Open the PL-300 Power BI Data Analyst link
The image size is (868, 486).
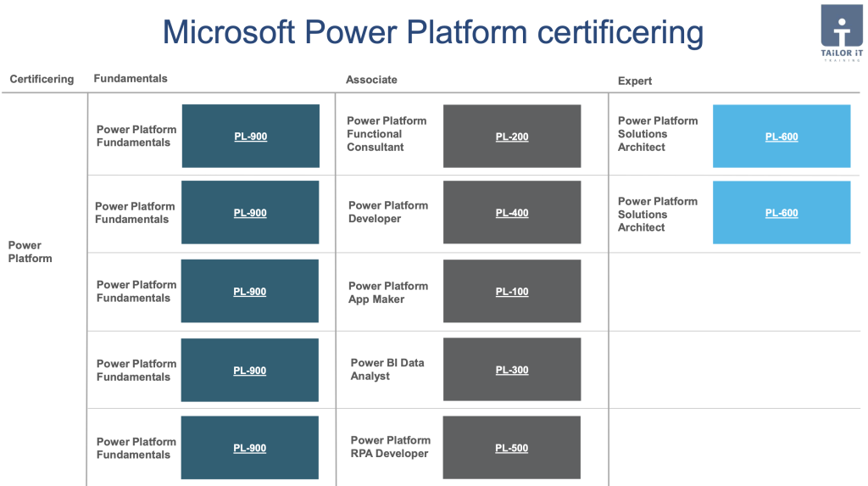point(512,370)
